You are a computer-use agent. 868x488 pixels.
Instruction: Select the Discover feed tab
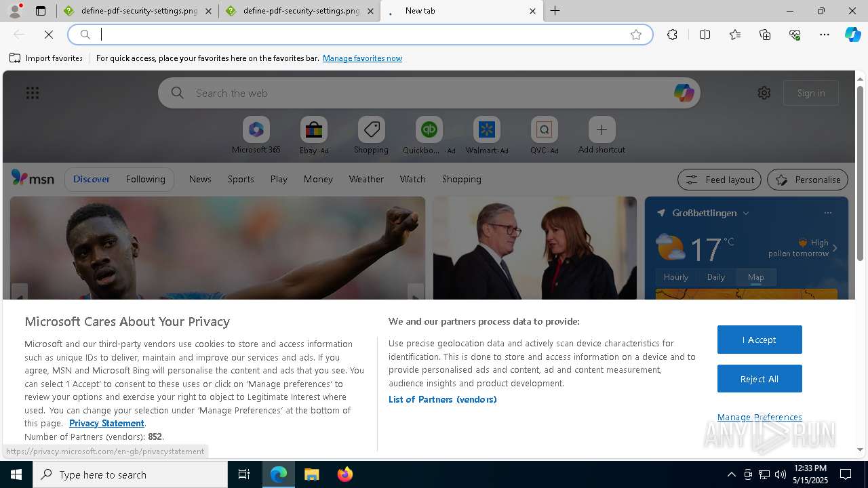tap(92, 179)
